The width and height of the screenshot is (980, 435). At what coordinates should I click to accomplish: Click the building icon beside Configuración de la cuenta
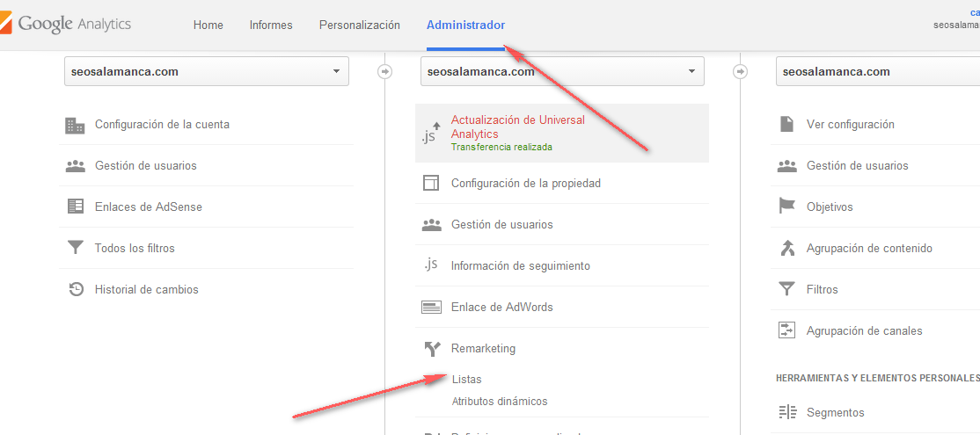point(75,125)
